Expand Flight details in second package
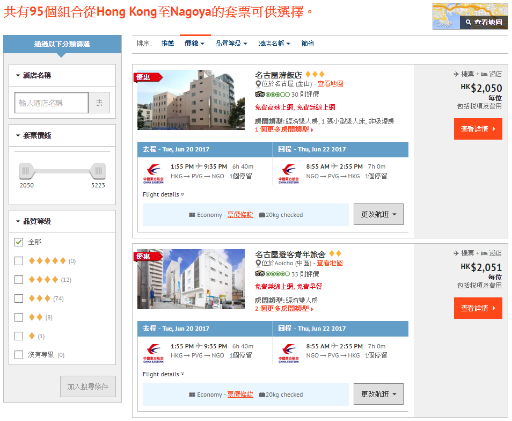 (x=163, y=374)
